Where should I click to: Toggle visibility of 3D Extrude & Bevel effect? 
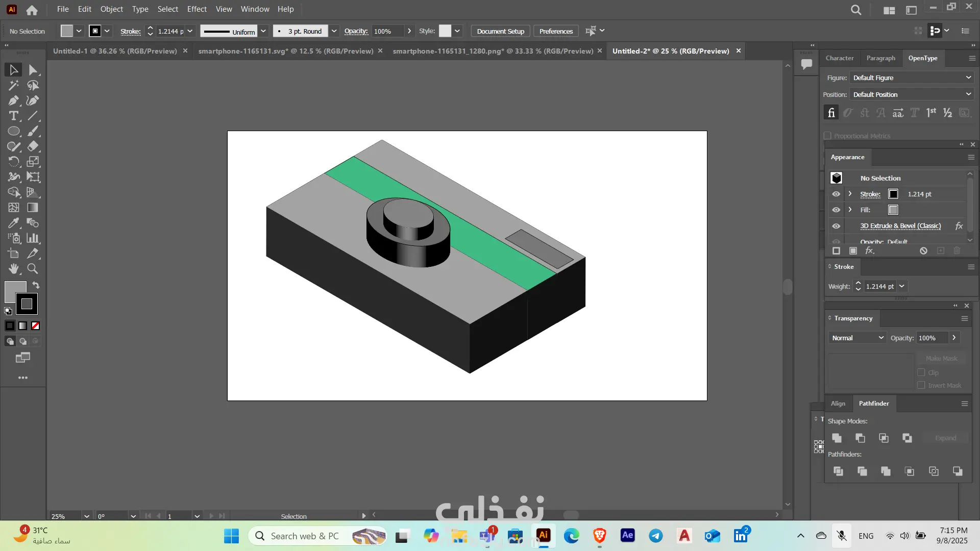[x=836, y=226]
